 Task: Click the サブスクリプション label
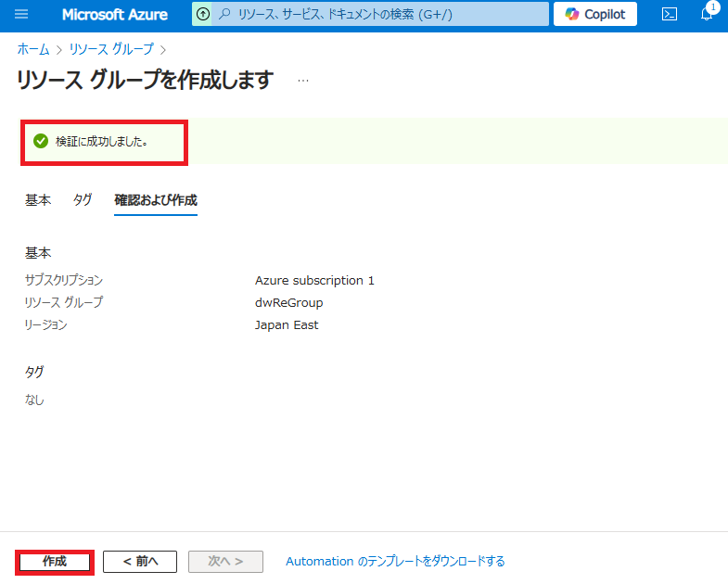point(64,280)
